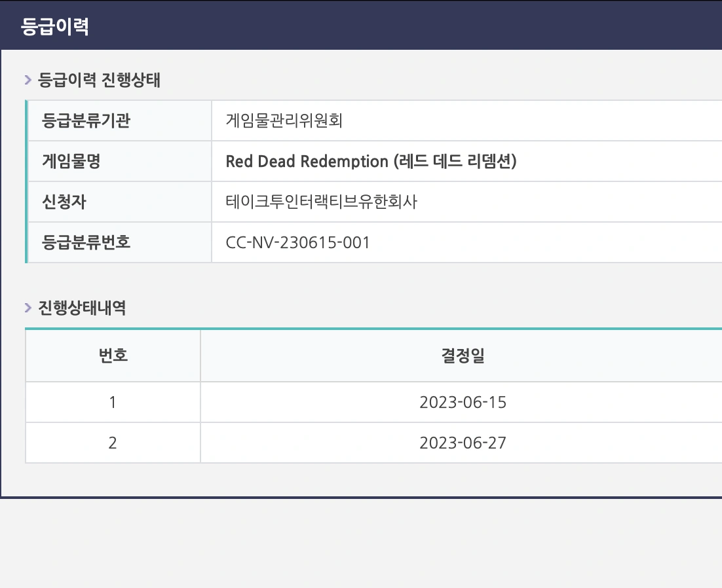Select the 등급이력 진행상태 section heading
Screen dimensions: 722x588
tap(99, 80)
